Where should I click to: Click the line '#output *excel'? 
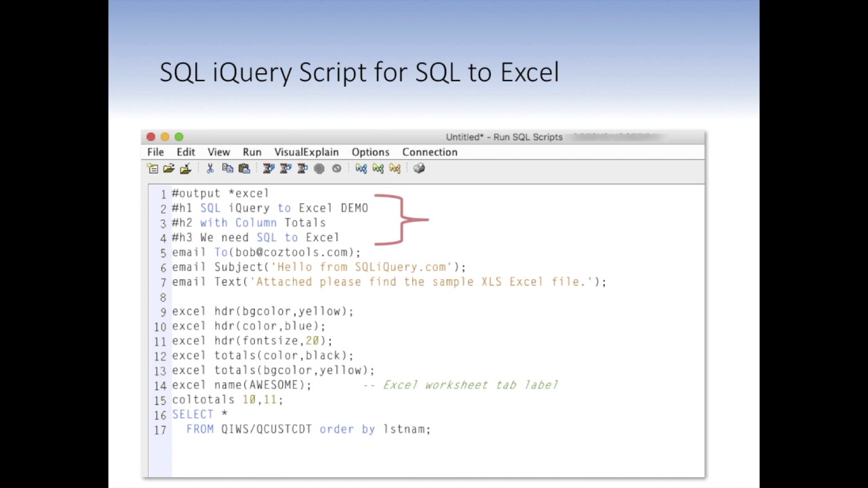(x=220, y=194)
